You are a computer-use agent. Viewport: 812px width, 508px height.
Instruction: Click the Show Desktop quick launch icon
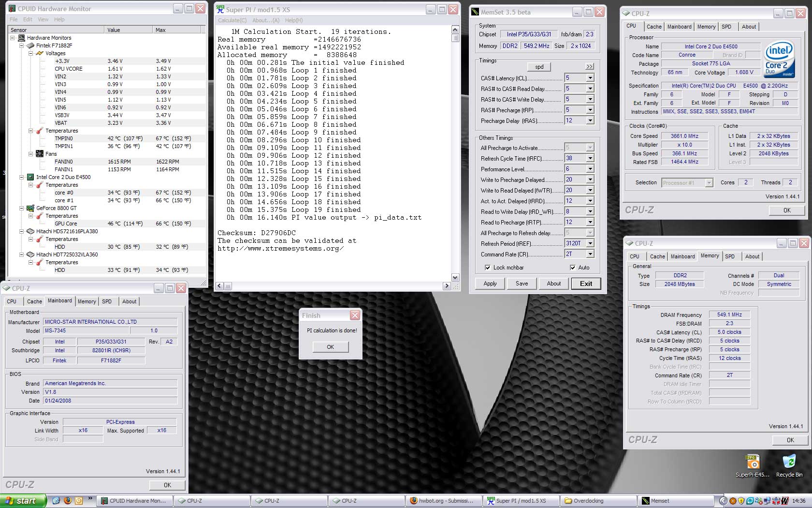click(x=57, y=501)
